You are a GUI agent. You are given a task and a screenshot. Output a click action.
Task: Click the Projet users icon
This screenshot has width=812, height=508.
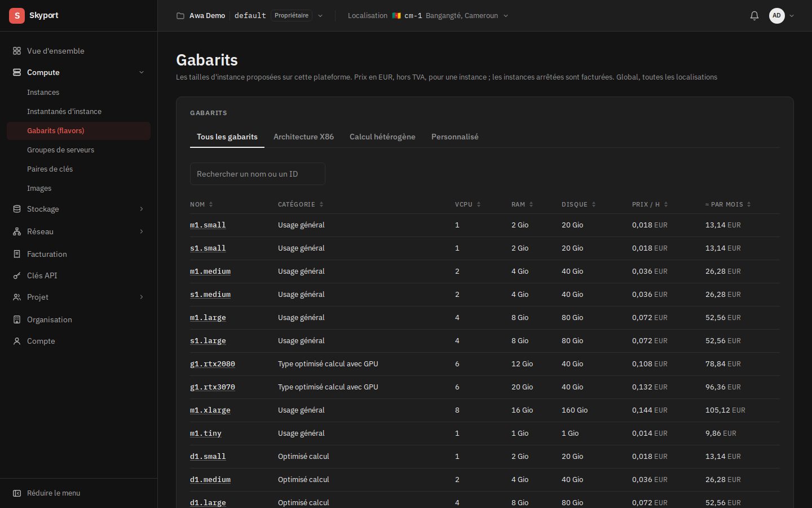17,297
